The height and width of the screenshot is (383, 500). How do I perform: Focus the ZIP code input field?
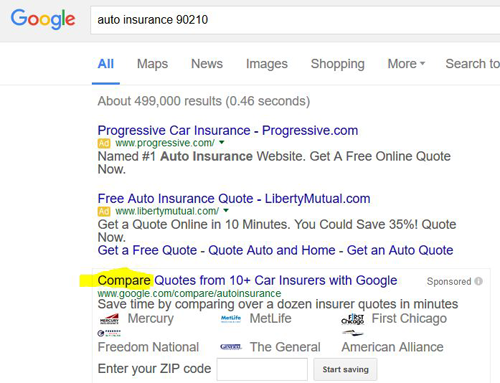click(262, 369)
